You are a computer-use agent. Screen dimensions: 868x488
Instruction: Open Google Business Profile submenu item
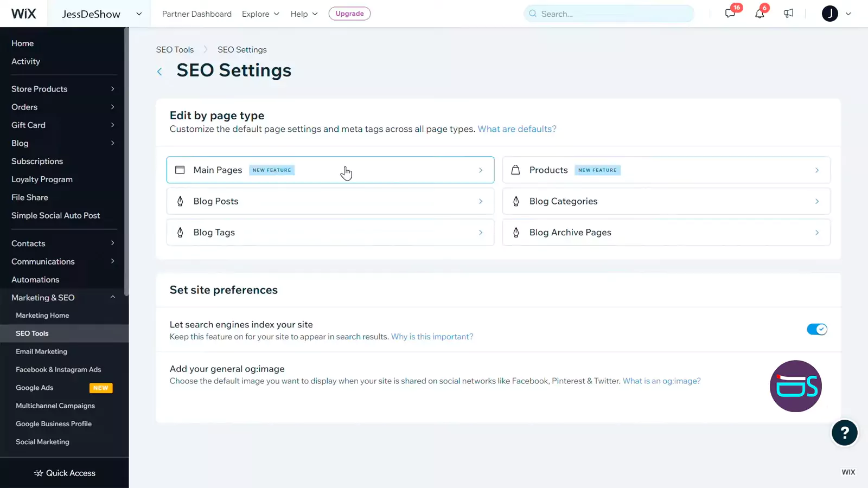click(x=54, y=424)
